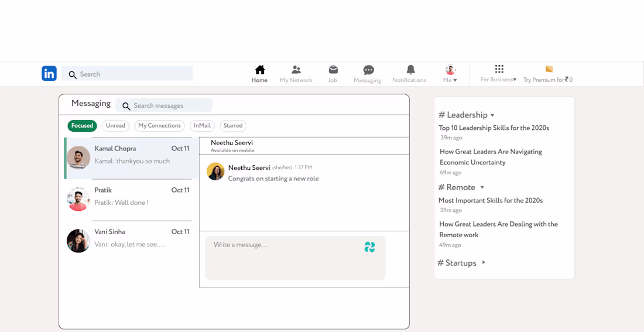Click Try Premium for ₹0 link
The height and width of the screenshot is (332, 644).
[548, 80]
